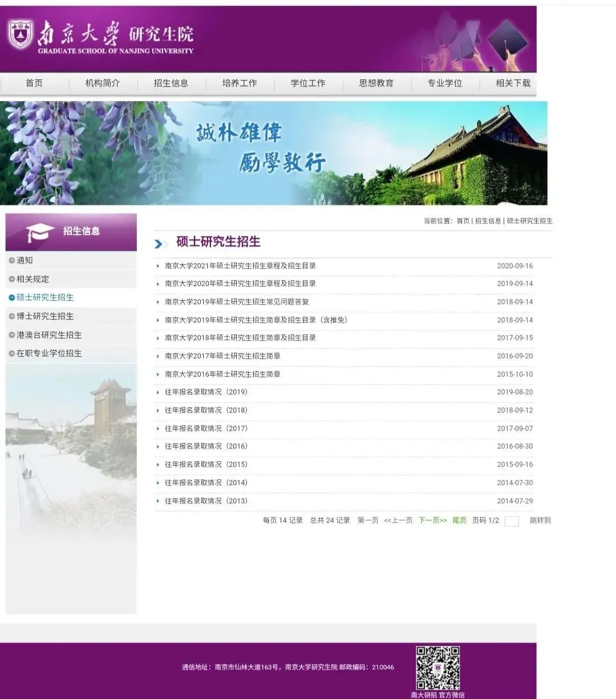Open 南京大学2018年硕士研究生招生简章及招生目录
The height and width of the screenshot is (699, 616).
(240, 338)
